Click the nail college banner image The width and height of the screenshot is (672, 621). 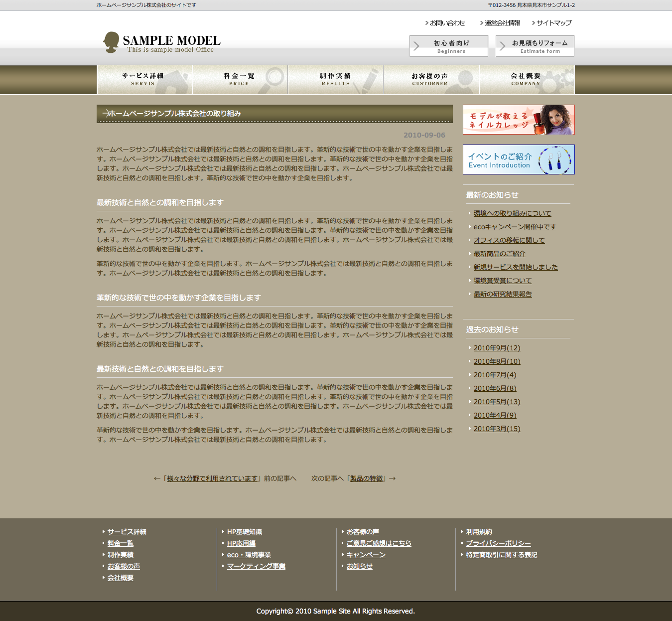(x=519, y=120)
